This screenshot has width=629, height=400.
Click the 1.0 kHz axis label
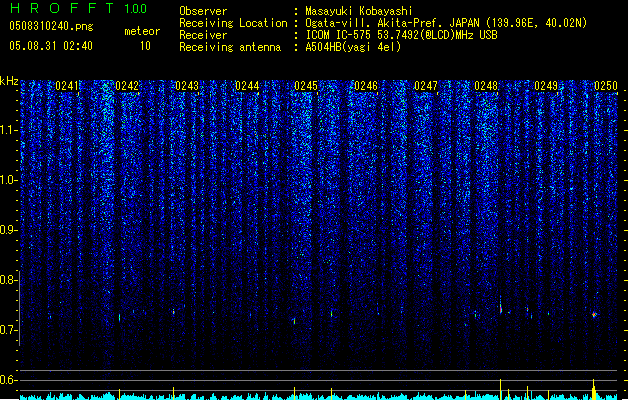(9, 180)
